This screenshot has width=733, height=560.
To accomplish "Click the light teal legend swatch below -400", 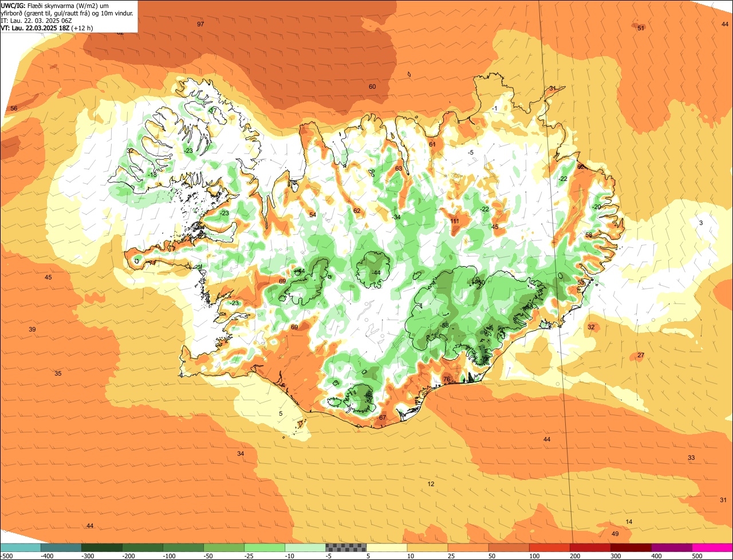I will click(x=21, y=547).
